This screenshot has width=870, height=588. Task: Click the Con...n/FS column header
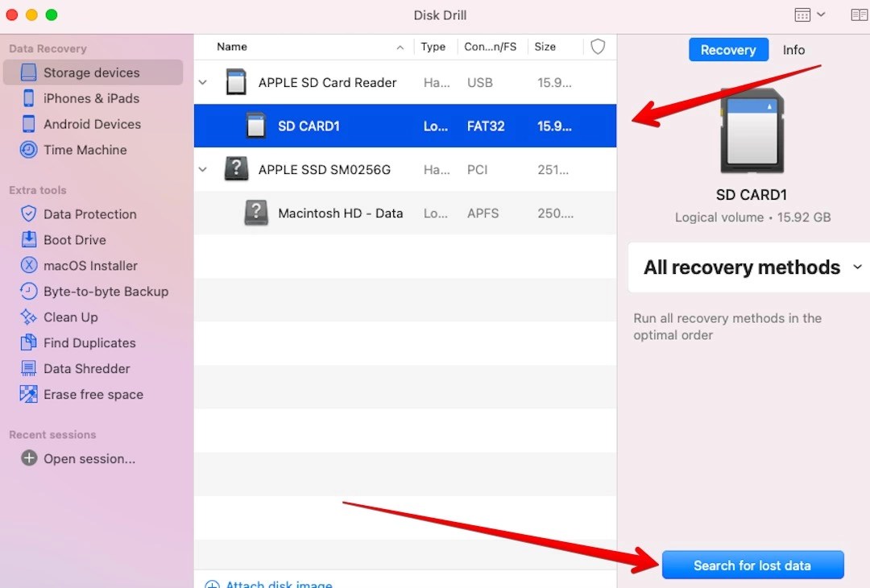tap(490, 47)
